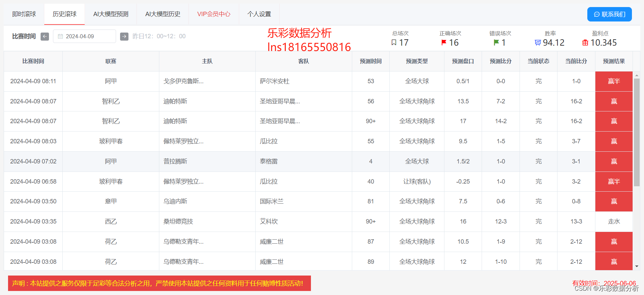Screen dimensions: 644x295
Task: Click 预测结果 column header
Action: pyautogui.click(x=614, y=61)
